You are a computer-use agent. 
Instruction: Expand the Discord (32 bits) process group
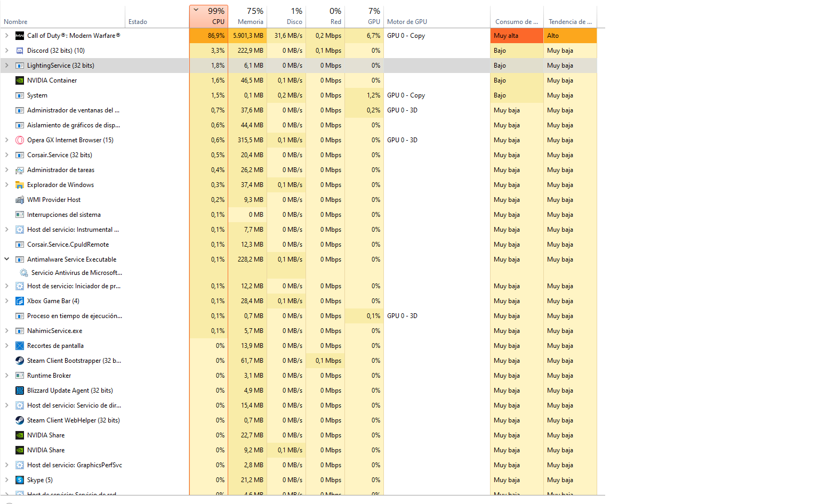click(x=7, y=51)
